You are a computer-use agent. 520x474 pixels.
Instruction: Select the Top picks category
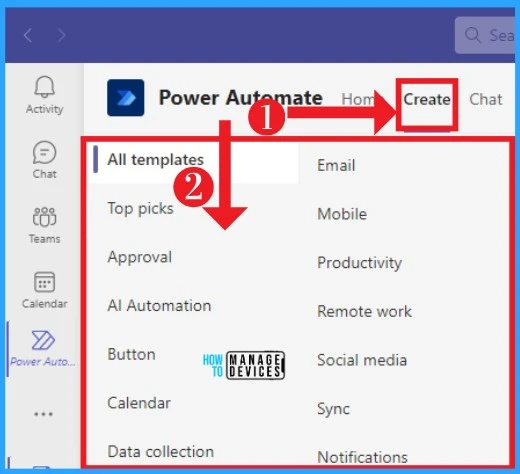coord(140,208)
